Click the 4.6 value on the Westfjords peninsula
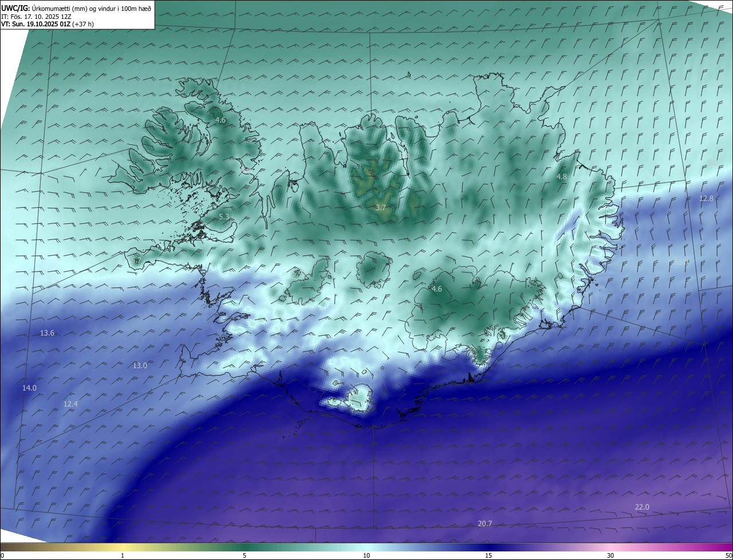This screenshot has width=733, height=560. click(x=220, y=120)
